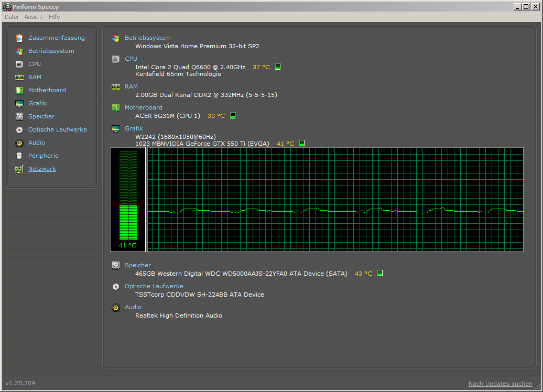
Task: Toggle the CPU temperature graph indicator next to 37 °C
Action: click(x=278, y=67)
